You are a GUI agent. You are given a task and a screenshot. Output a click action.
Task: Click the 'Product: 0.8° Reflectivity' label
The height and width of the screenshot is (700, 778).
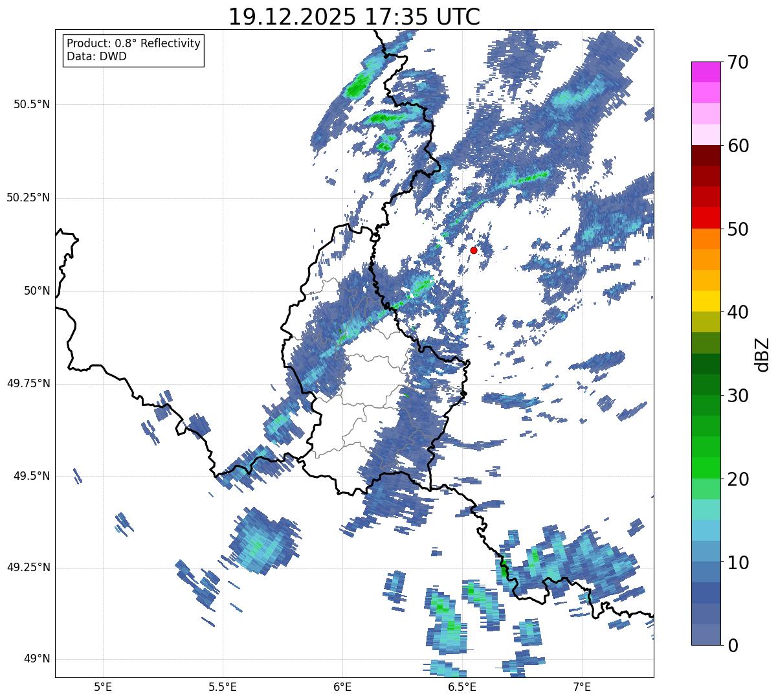tap(134, 43)
